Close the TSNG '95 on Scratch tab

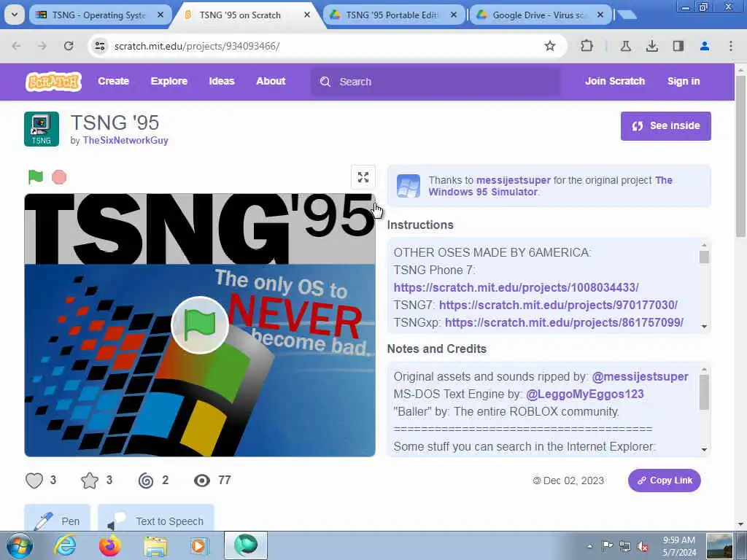[x=307, y=15]
